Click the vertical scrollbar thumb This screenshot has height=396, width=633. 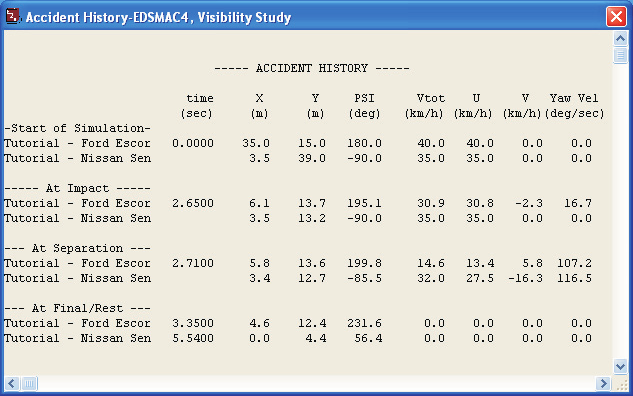pos(620,55)
